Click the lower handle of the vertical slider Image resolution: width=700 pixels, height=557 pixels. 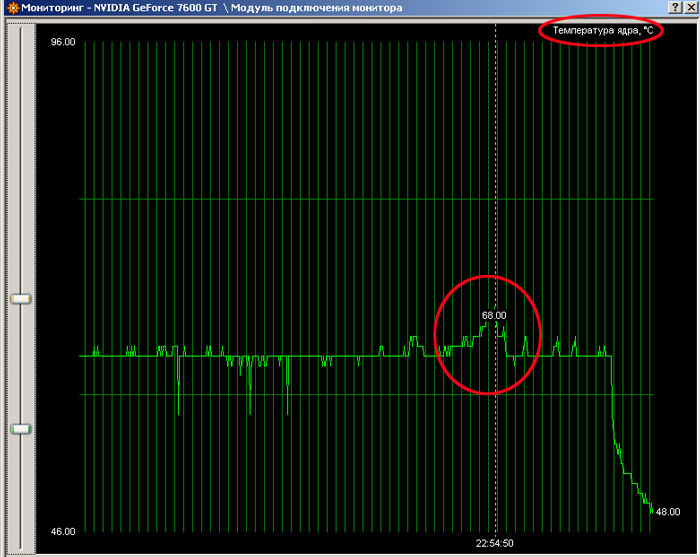click(x=20, y=428)
